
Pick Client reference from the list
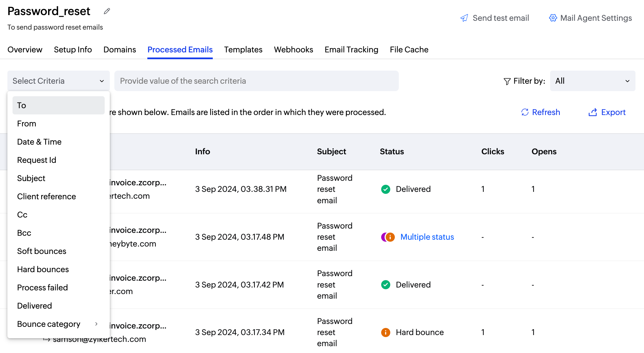click(46, 196)
